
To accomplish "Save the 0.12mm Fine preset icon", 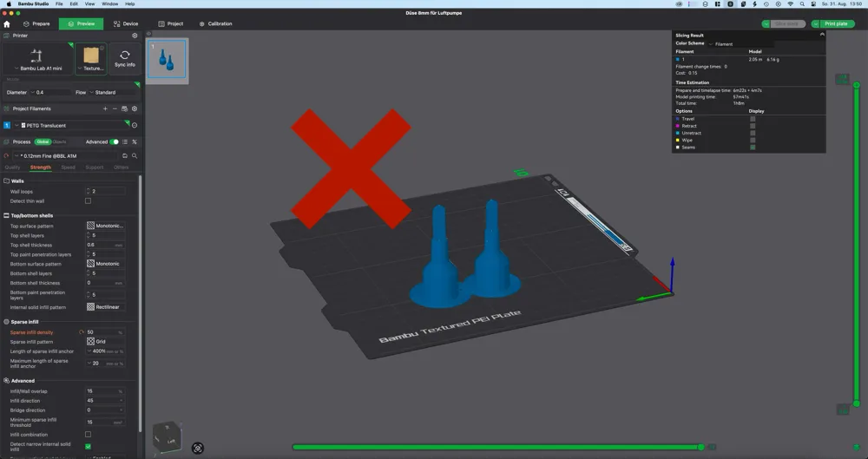I will pos(125,156).
